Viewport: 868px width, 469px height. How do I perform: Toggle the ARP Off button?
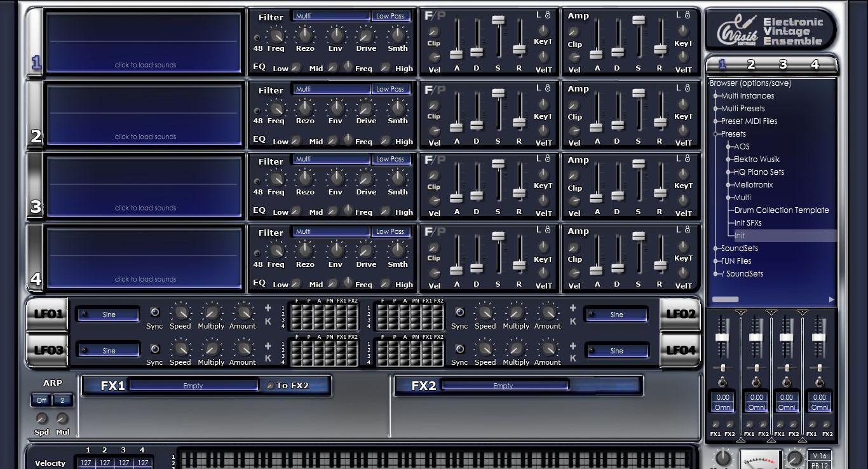point(41,400)
